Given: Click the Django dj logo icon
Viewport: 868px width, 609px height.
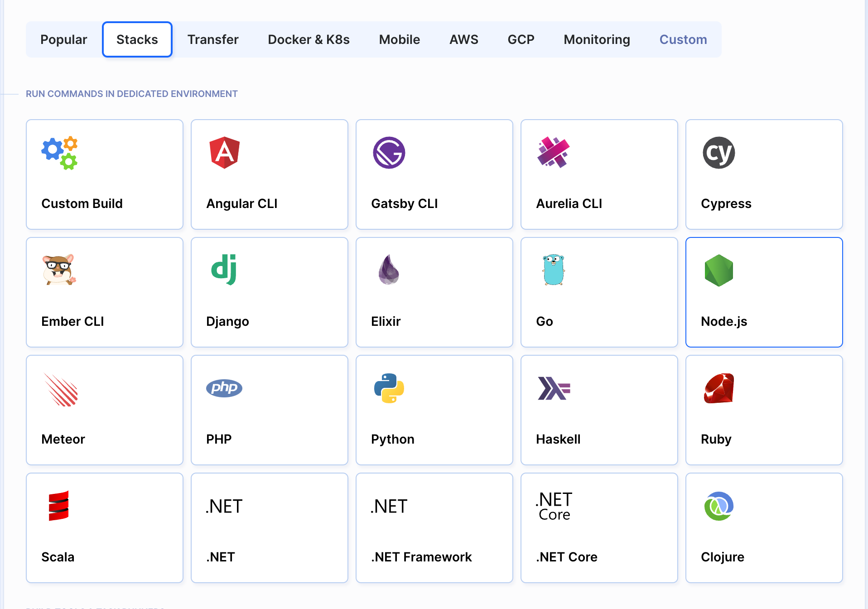Looking at the screenshot, I should (x=224, y=270).
